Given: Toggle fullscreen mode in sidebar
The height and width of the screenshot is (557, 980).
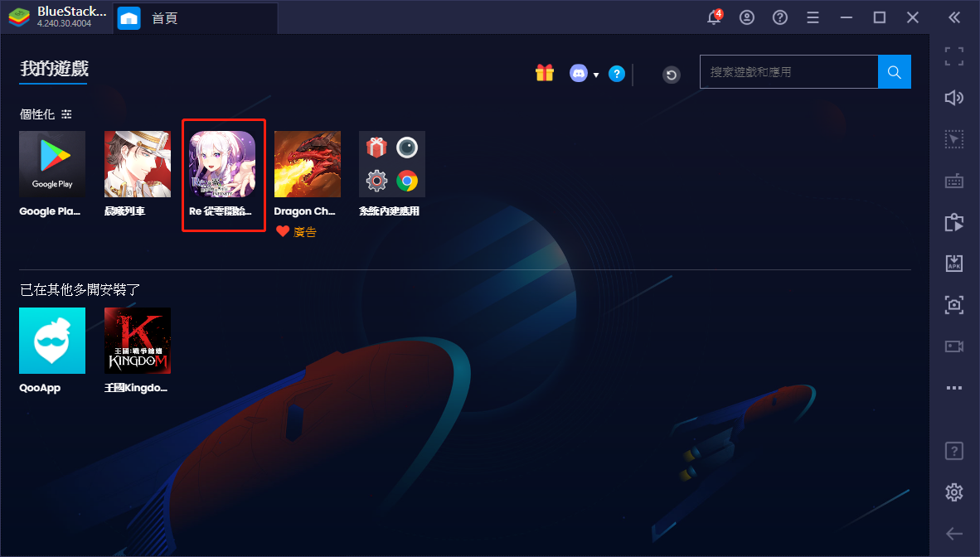Looking at the screenshot, I should (954, 56).
